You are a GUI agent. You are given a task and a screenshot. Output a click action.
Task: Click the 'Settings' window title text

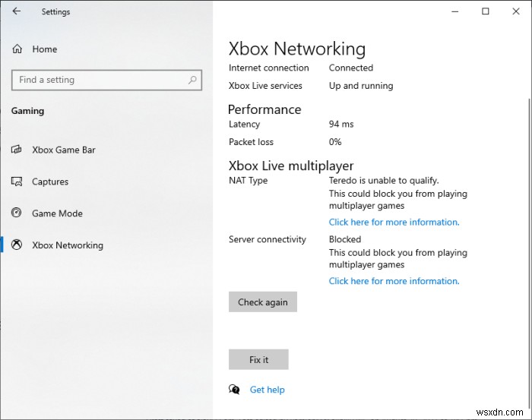pyautogui.click(x=55, y=12)
